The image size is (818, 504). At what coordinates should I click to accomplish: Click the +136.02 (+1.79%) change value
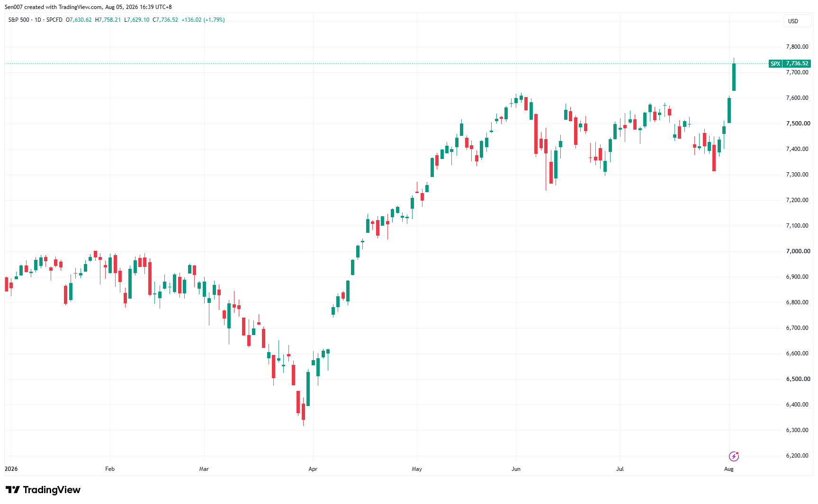(x=203, y=20)
